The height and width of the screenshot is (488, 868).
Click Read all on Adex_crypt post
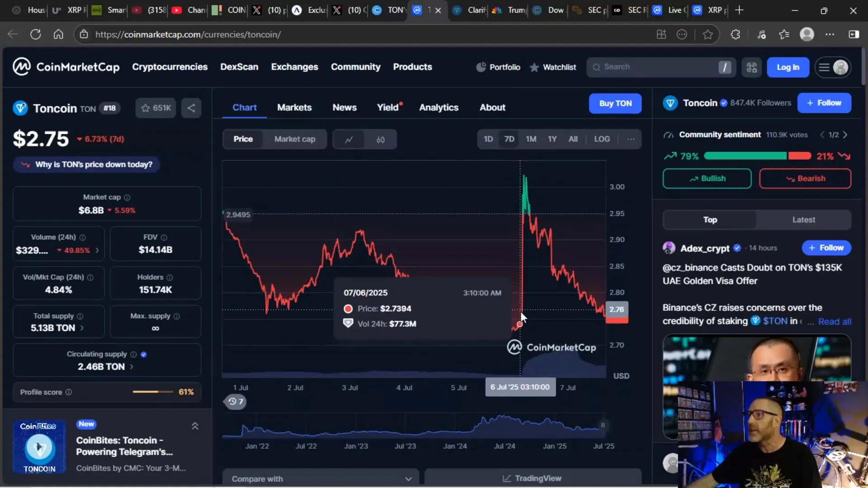point(835,322)
